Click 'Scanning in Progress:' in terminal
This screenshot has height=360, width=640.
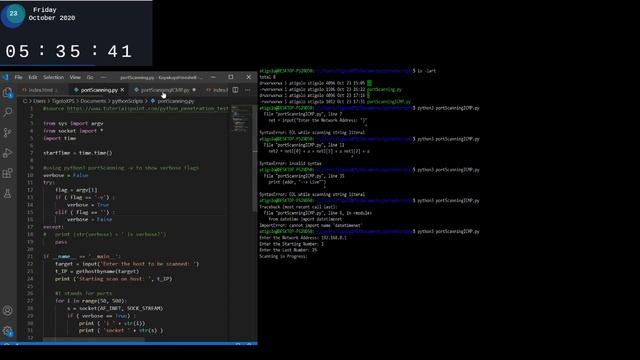(x=283, y=256)
